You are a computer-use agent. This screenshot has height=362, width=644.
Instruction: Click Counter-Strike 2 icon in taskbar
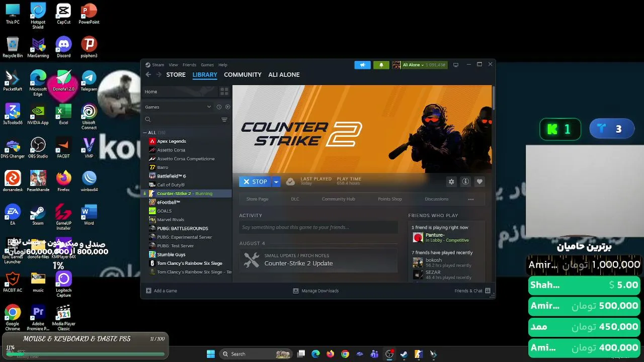click(x=418, y=354)
